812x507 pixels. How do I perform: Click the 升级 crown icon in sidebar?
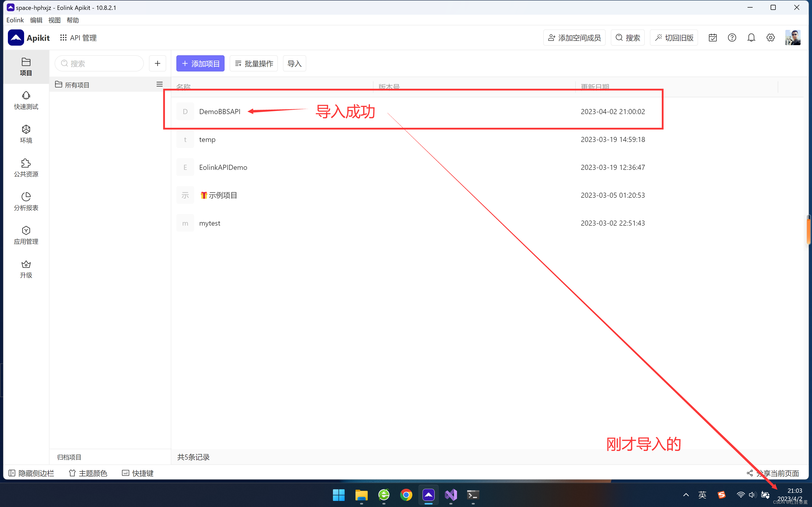tap(26, 269)
